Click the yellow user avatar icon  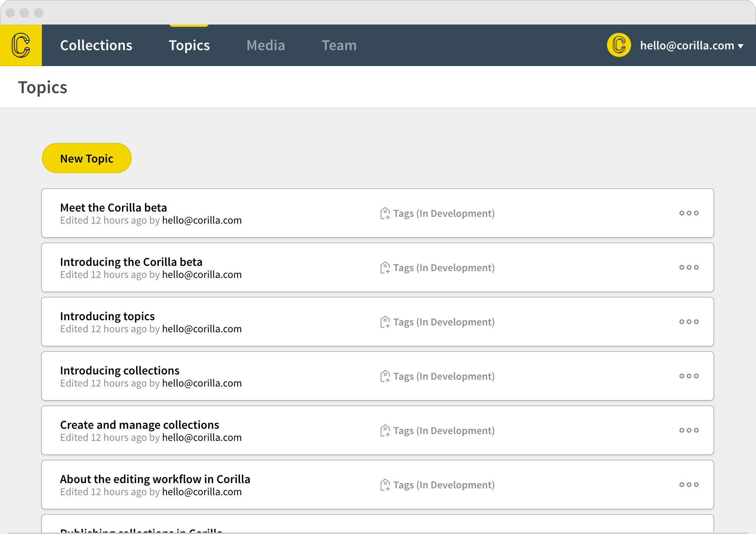click(619, 45)
